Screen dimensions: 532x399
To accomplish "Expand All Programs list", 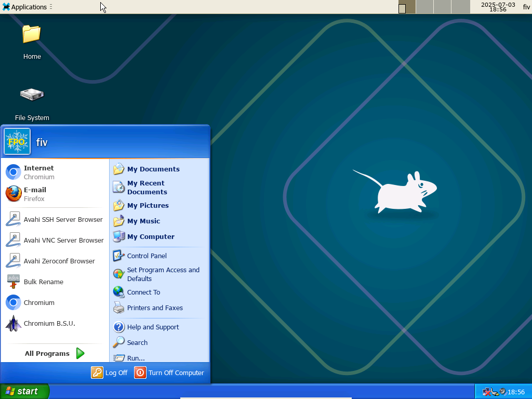I will (x=54, y=354).
